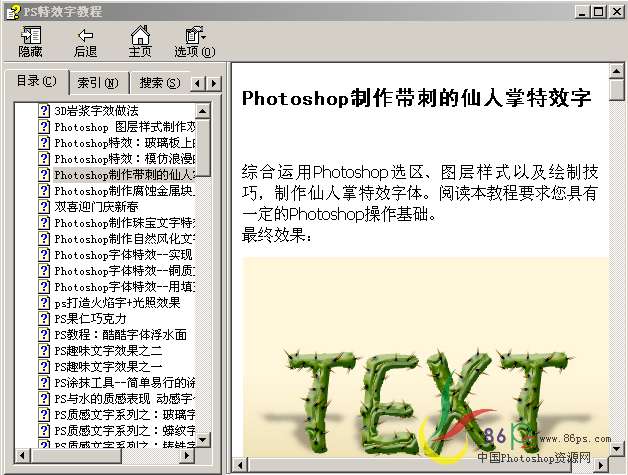The image size is (628, 475).
Task: Open topic Photoshop字体特效--实现
Action: (x=123, y=255)
